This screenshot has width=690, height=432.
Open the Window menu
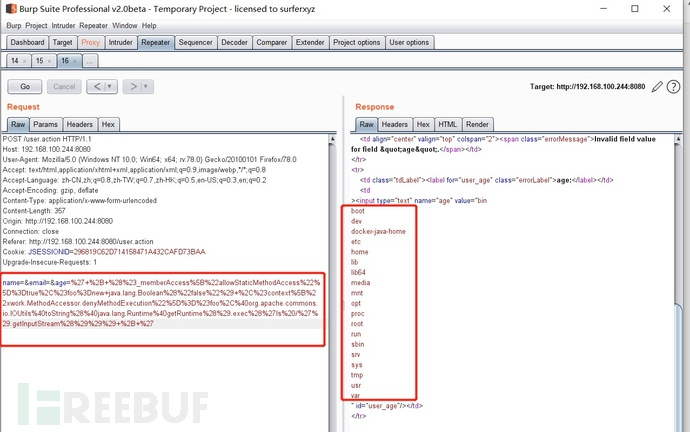tap(125, 26)
